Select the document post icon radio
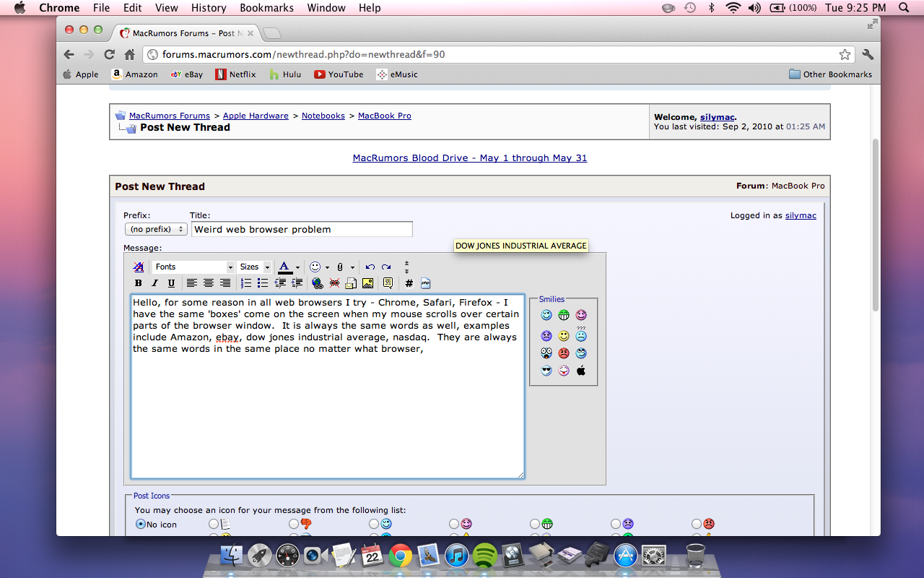Screen dimensions: 924x578 213,524
